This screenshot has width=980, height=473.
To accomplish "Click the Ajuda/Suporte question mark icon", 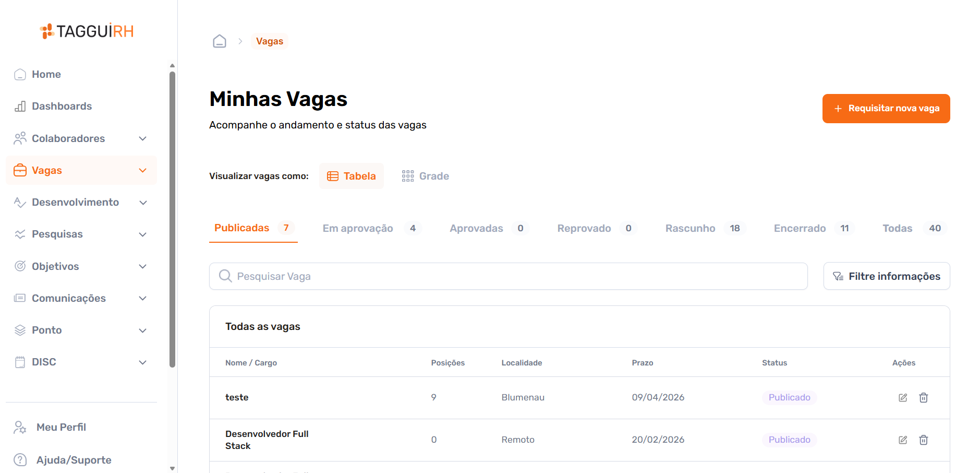I will (x=20, y=460).
